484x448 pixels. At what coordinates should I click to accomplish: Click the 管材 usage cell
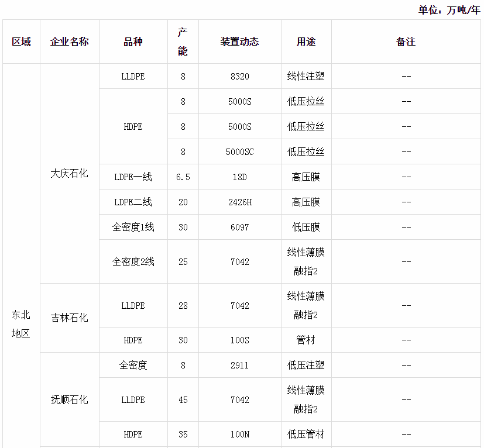(306, 340)
